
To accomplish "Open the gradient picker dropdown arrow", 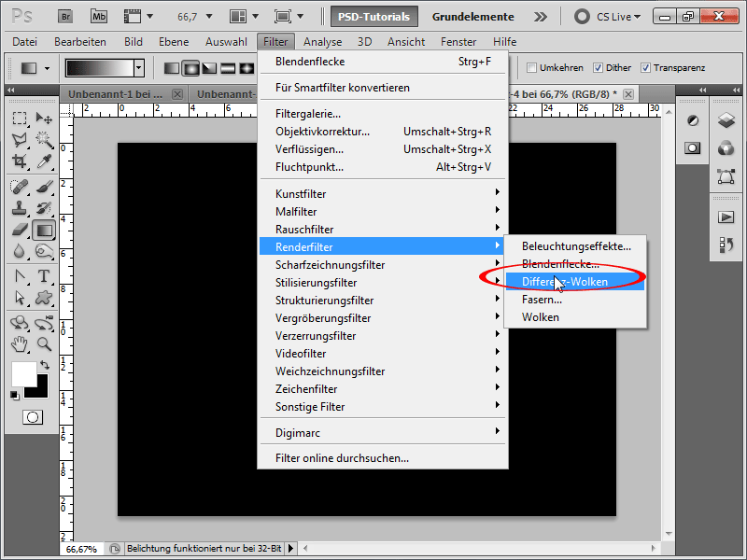I will point(138,68).
